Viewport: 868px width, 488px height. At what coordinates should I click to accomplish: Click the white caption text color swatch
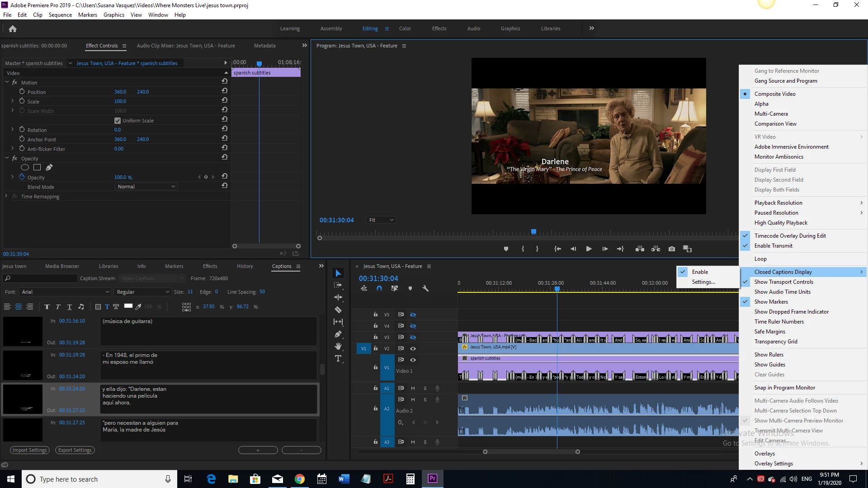pos(128,306)
